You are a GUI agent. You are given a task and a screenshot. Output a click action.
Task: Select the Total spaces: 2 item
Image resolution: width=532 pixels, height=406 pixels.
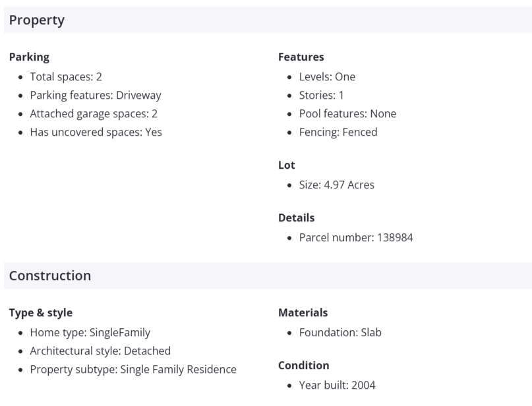[x=66, y=76]
